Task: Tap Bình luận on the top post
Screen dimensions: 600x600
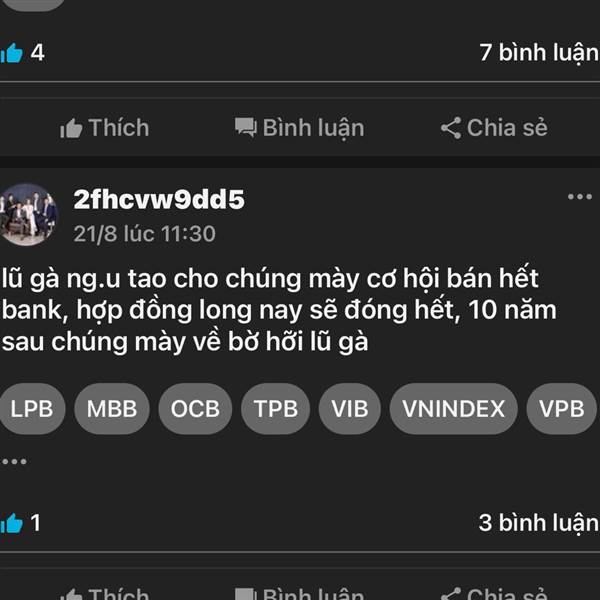Action: pyautogui.click(x=299, y=128)
